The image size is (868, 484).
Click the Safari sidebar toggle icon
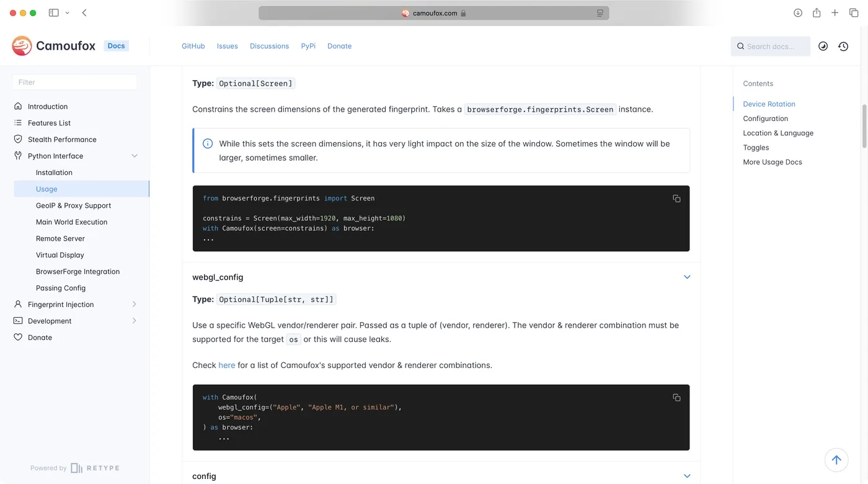click(x=54, y=12)
